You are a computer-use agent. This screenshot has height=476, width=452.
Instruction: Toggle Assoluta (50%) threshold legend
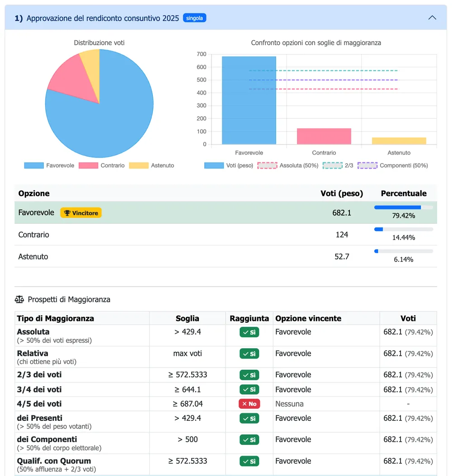(x=288, y=165)
